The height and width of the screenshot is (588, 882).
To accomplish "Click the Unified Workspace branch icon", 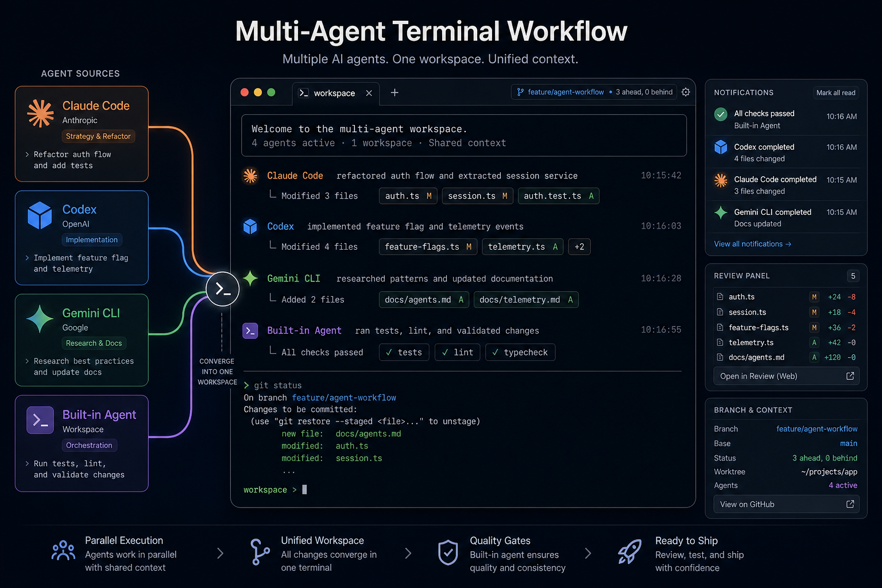I will click(260, 552).
